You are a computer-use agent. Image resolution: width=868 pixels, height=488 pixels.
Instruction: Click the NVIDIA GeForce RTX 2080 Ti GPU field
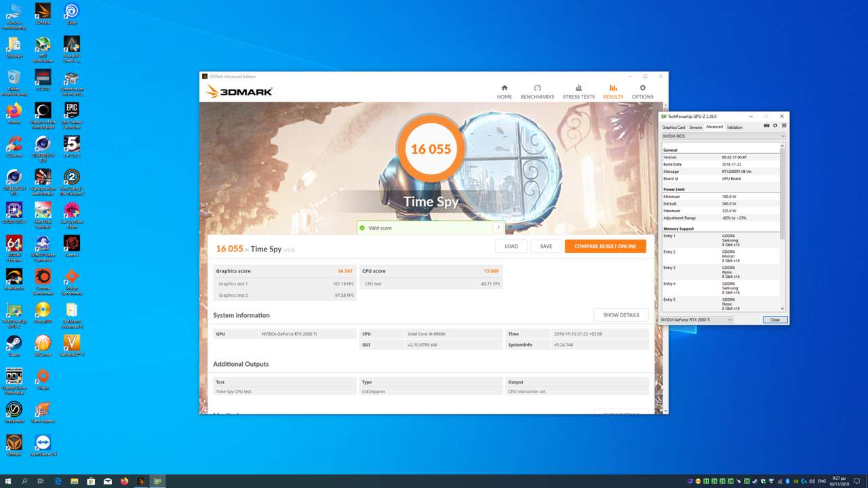tap(308, 334)
